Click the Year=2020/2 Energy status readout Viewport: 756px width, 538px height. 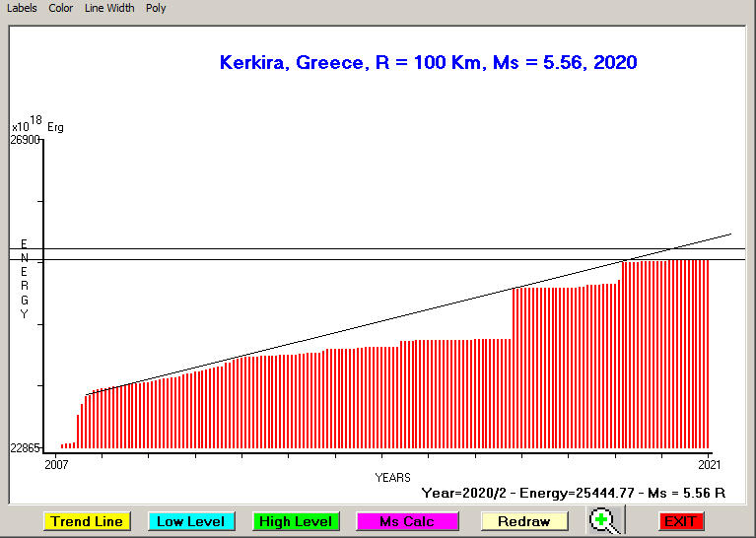pyautogui.click(x=573, y=492)
